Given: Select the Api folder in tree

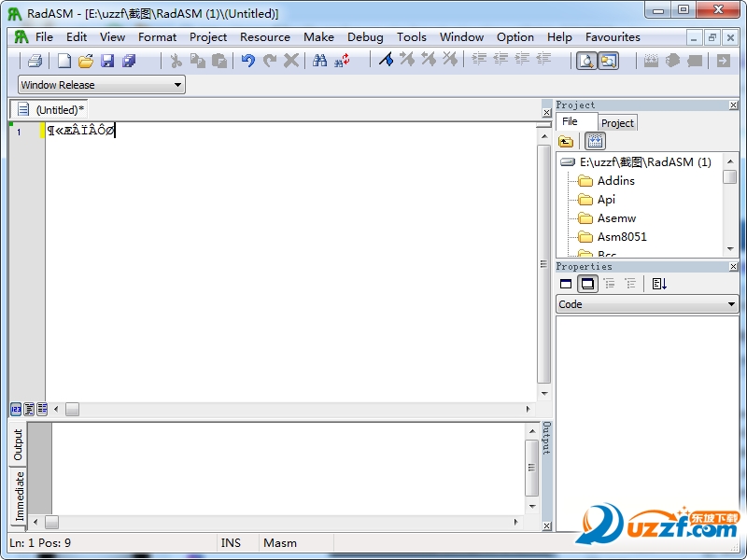Looking at the screenshot, I should pos(606,200).
